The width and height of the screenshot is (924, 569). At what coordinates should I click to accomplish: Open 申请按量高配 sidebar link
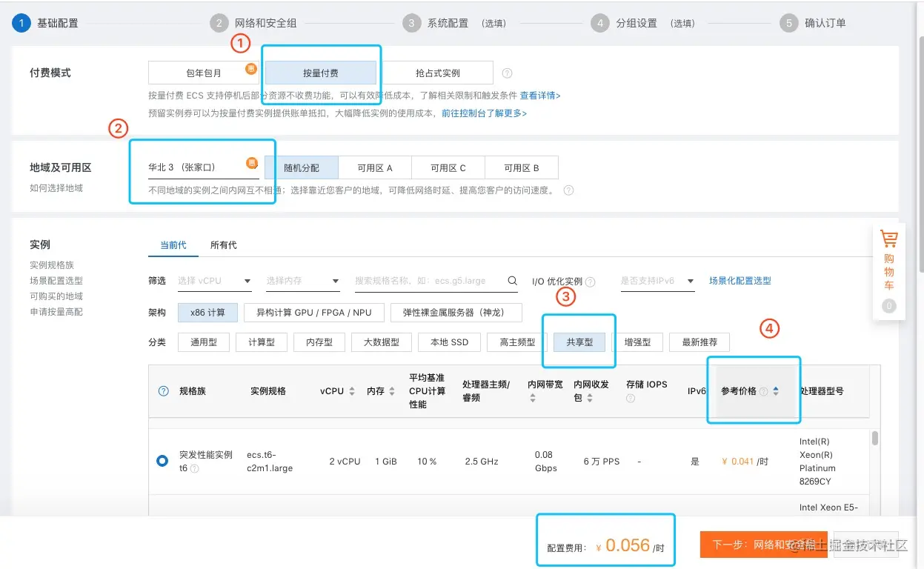click(x=56, y=312)
